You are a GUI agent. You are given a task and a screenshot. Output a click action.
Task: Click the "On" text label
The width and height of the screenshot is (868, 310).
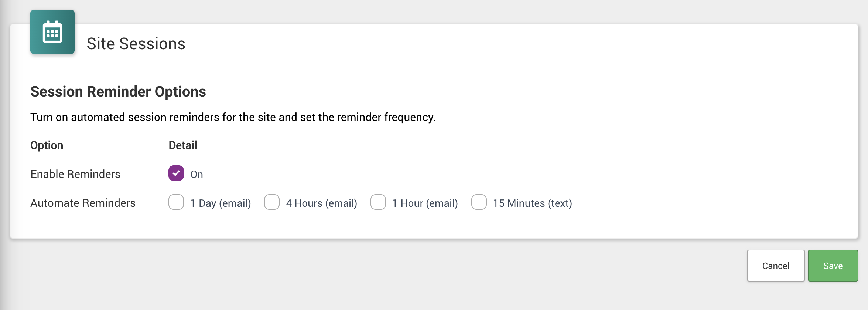click(197, 175)
